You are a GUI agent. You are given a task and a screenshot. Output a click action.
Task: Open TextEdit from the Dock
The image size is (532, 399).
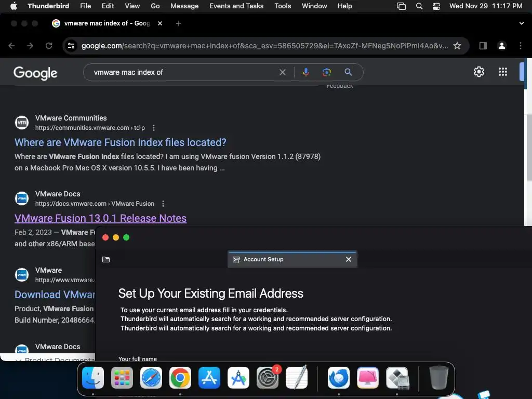pos(297,378)
